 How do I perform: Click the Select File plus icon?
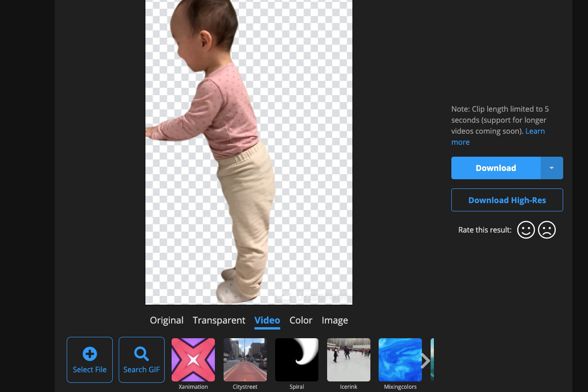(90, 353)
